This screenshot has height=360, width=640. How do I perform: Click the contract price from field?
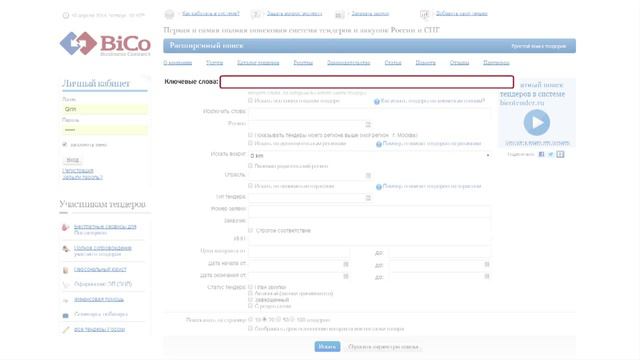click(x=299, y=252)
